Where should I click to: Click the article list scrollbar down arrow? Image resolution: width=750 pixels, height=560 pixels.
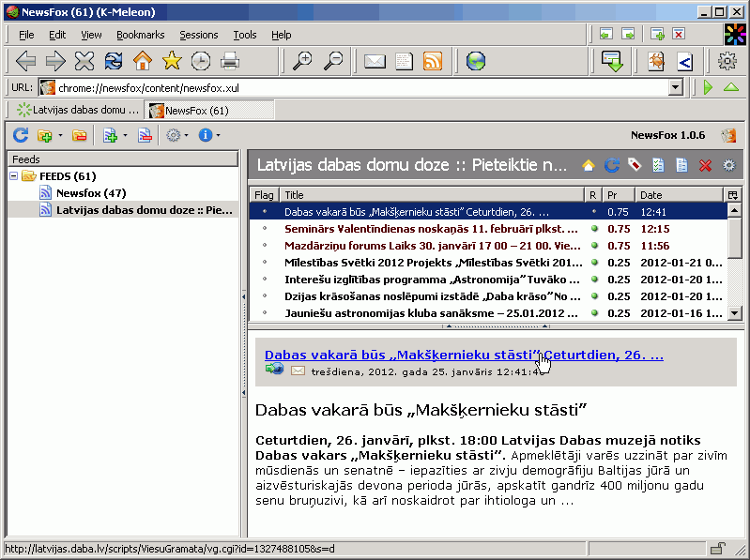pyautogui.click(x=734, y=313)
